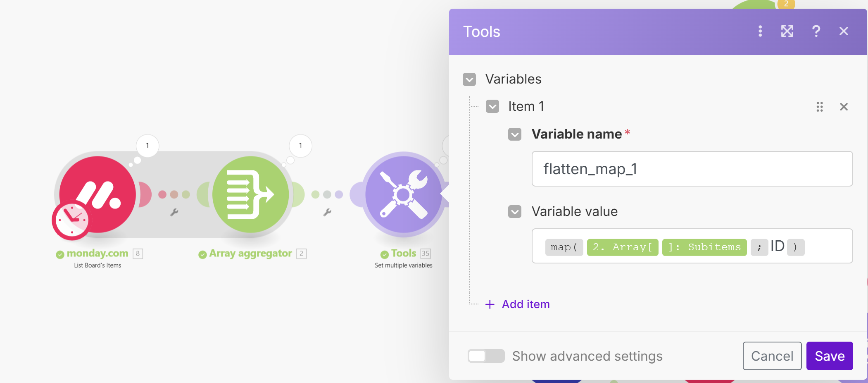The height and width of the screenshot is (383, 868).
Task: Expand the Tools panel to fullscreen
Action: [x=787, y=31]
